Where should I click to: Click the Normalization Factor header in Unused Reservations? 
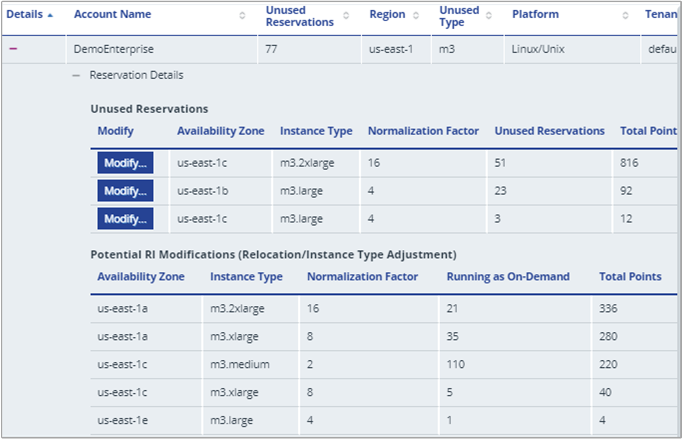pyautogui.click(x=423, y=131)
